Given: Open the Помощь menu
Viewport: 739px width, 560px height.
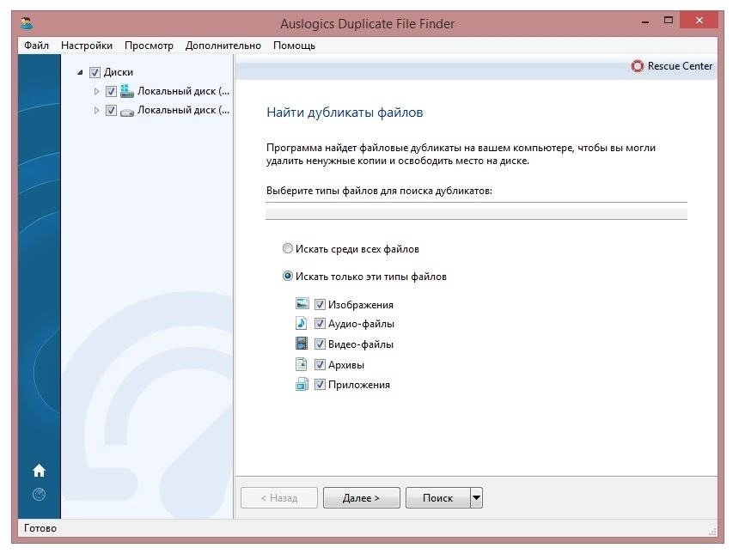Looking at the screenshot, I should [x=294, y=46].
